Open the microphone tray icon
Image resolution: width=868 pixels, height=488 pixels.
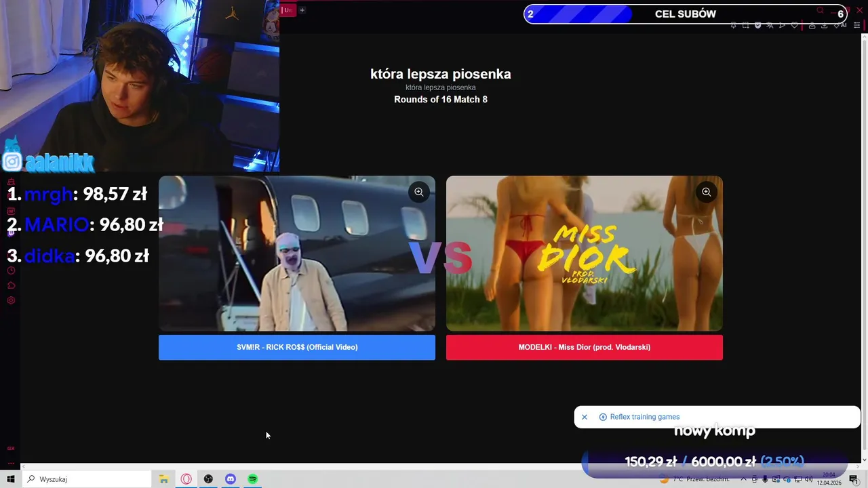click(765, 479)
